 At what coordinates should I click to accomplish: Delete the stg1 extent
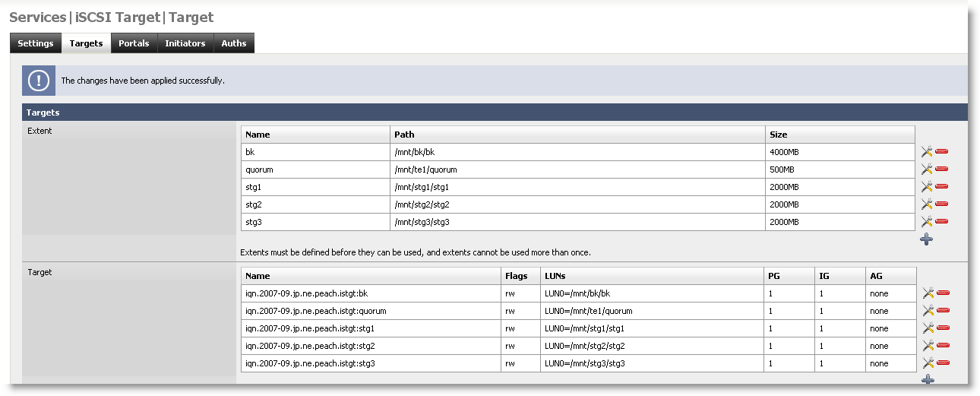click(x=941, y=187)
